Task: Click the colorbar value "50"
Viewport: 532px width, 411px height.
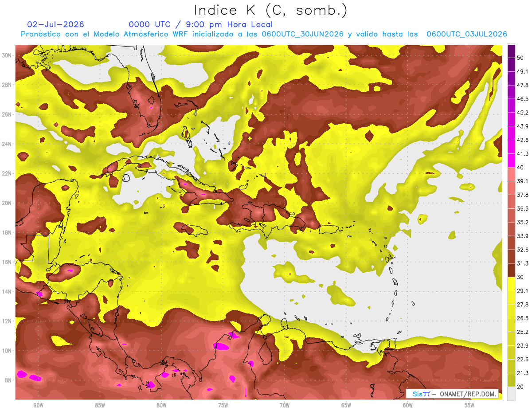Action: (x=520, y=58)
